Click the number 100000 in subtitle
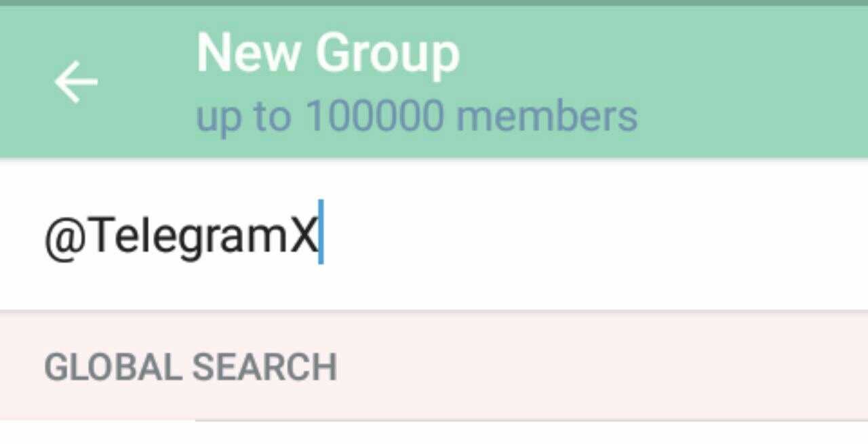 pos(374,117)
